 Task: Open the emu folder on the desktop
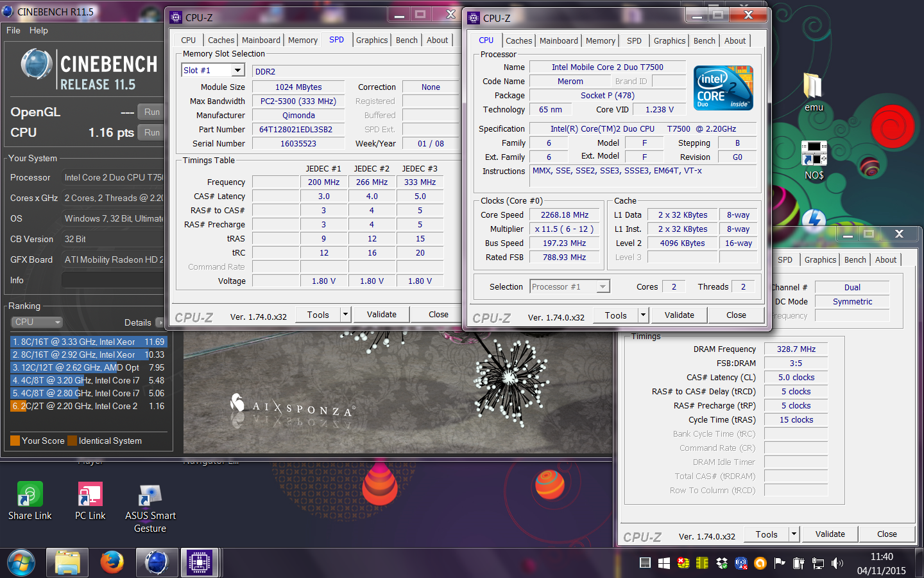[814, 91]
